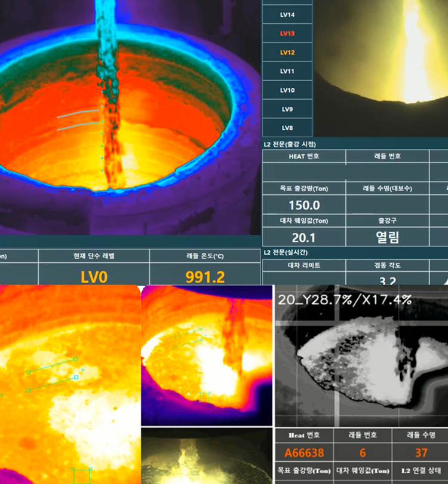This screenshot has height=484, width=448.
Task: Click the ladle life value 37
Action: coord(421,453)
